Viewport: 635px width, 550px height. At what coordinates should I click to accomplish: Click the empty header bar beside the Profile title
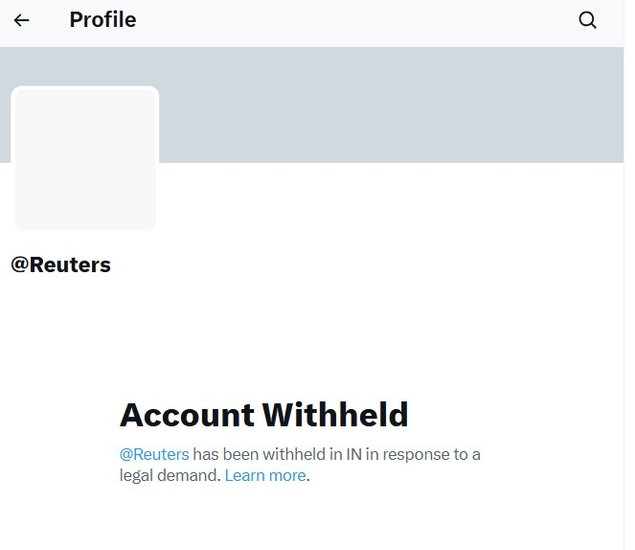tap(350, 20)
